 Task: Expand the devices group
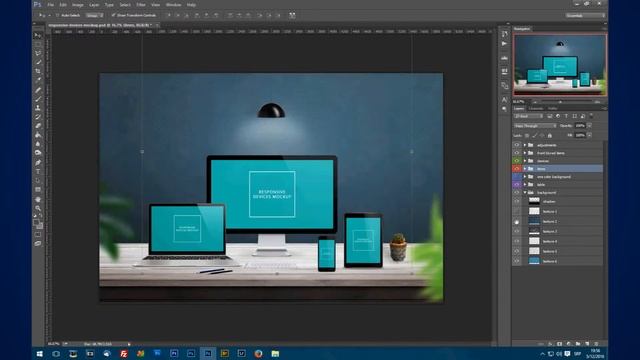525,161
